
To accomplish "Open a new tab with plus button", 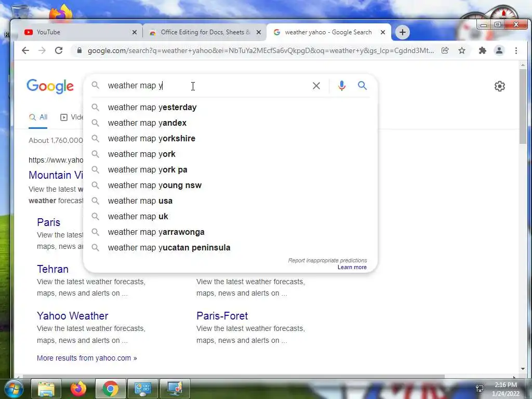I will tap(403, 32).
